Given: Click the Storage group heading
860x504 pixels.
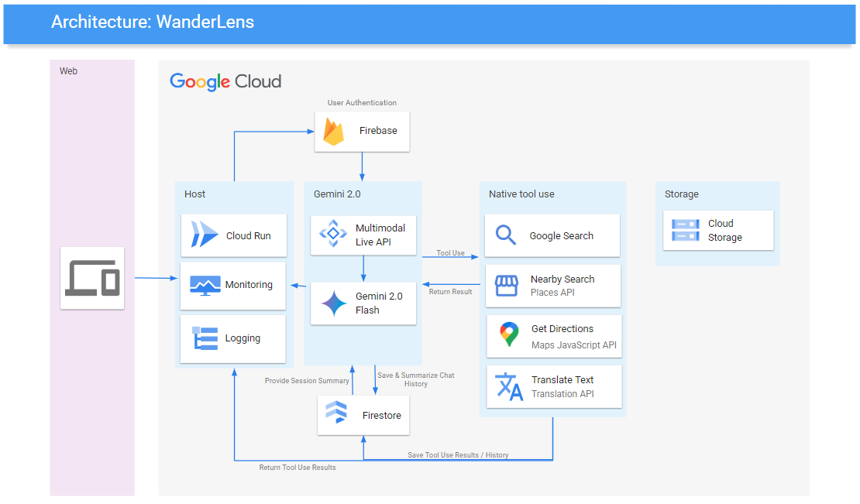Looking at the screenshot, I should [x=682, y=194].
